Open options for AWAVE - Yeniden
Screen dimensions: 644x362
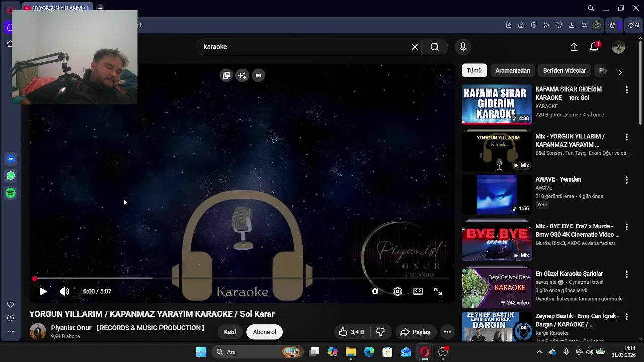(626, 180)
